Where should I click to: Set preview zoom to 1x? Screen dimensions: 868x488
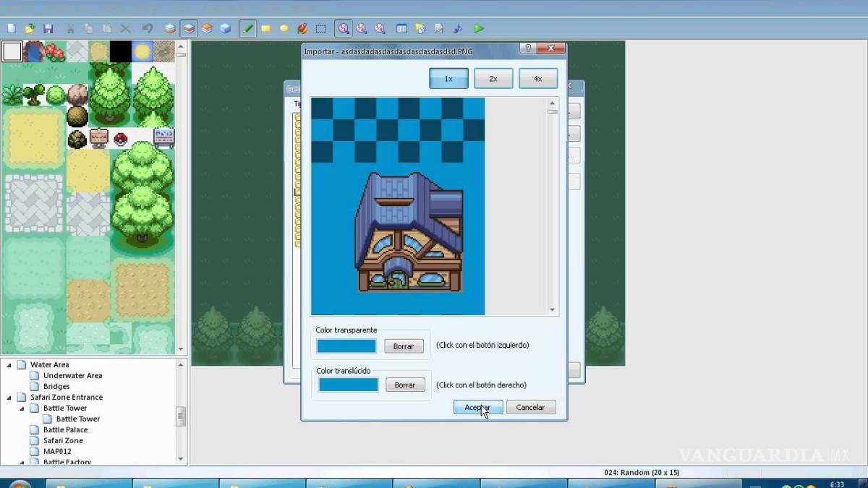448,79
